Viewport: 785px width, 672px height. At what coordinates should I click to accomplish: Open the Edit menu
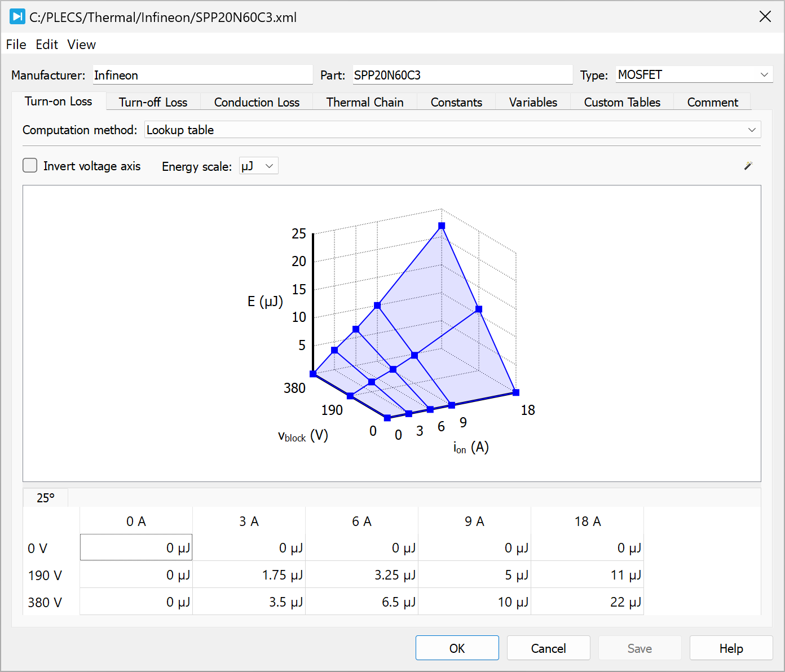click(x=47, y=45)
